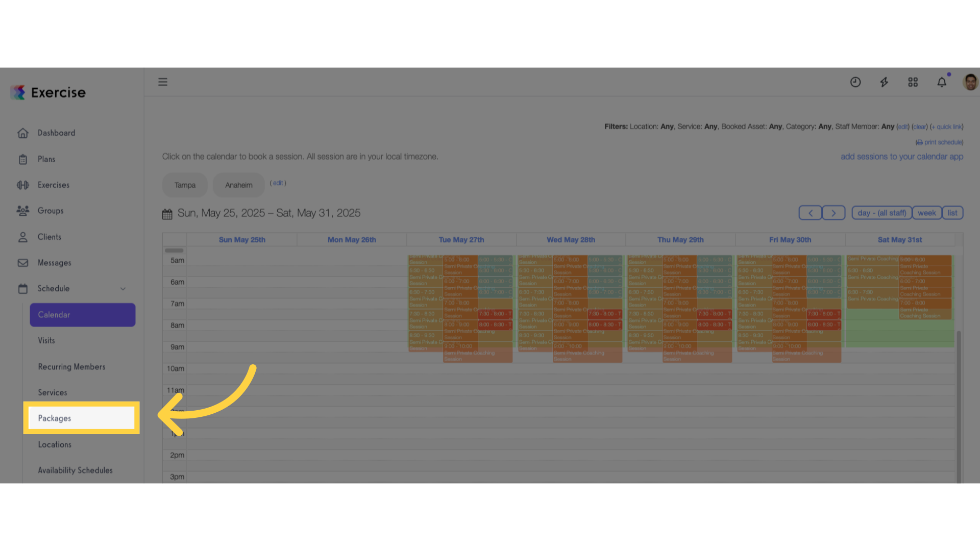Open the lightning bolt quick actions icon
Viewport: 980px width, 551px height.
coord(884,82)
